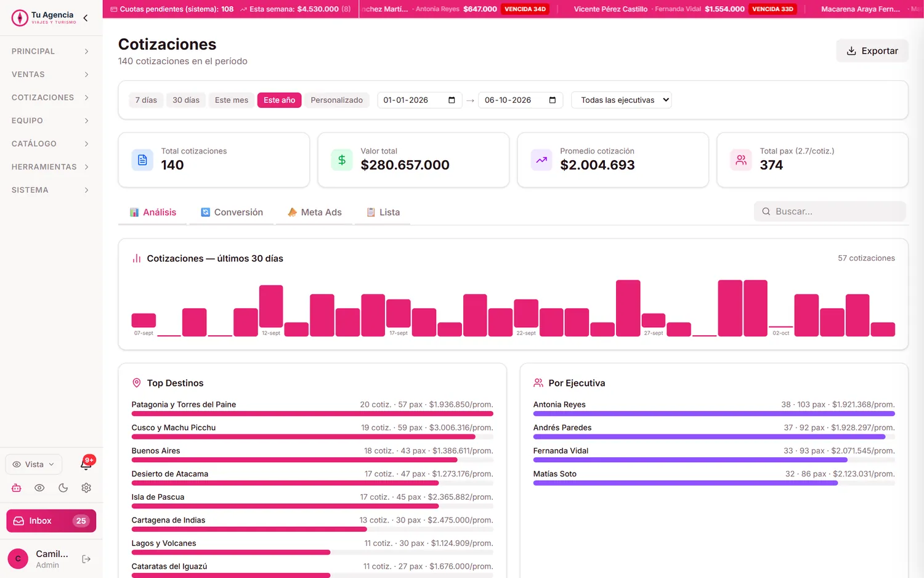The image size is (924, 578).
Task: Click the Patagonia y Torres del Paine bar
Action: click(312, 413)
